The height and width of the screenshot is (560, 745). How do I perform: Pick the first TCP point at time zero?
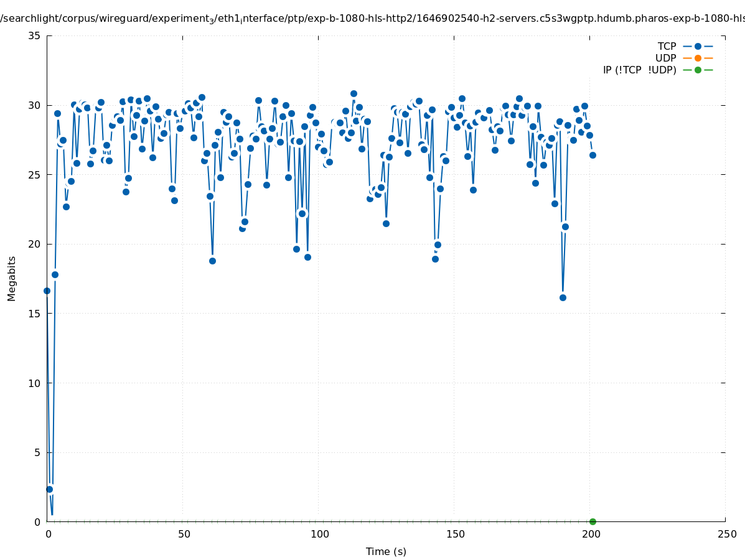coord(47,291)
